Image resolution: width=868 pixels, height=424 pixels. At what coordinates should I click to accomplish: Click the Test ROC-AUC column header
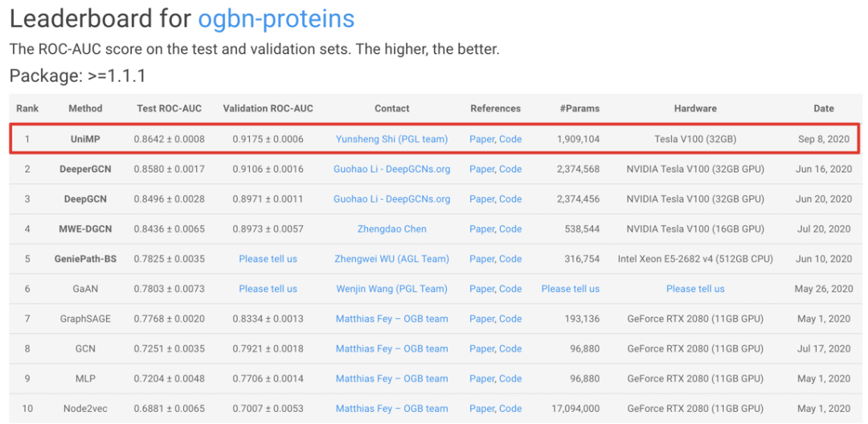click(170, 108)
